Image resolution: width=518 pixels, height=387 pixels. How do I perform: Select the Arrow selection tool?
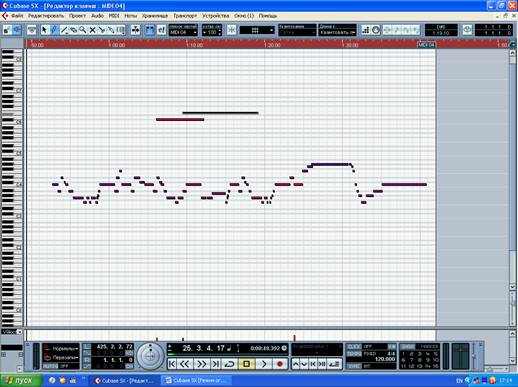(44, 30)
